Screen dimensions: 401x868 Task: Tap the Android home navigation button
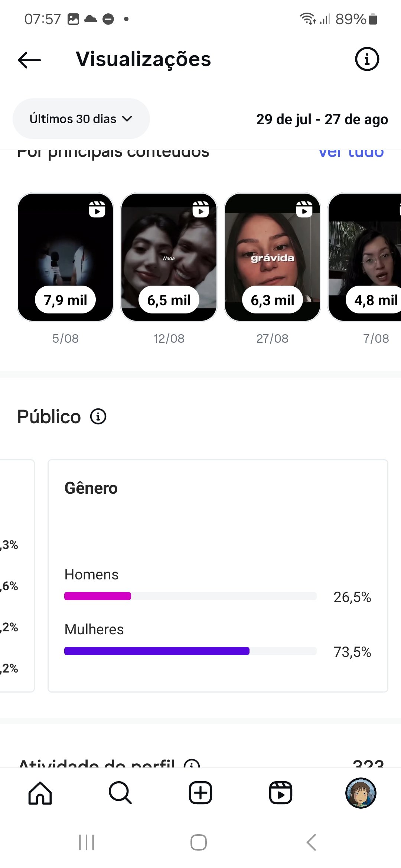coord(199,842)
